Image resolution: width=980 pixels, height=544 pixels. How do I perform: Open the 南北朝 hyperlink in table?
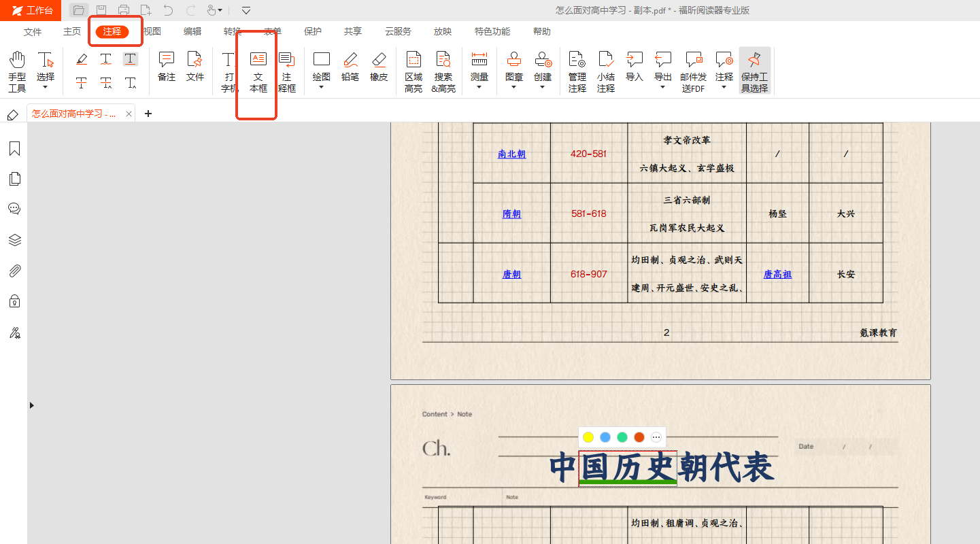coord(511,154)
